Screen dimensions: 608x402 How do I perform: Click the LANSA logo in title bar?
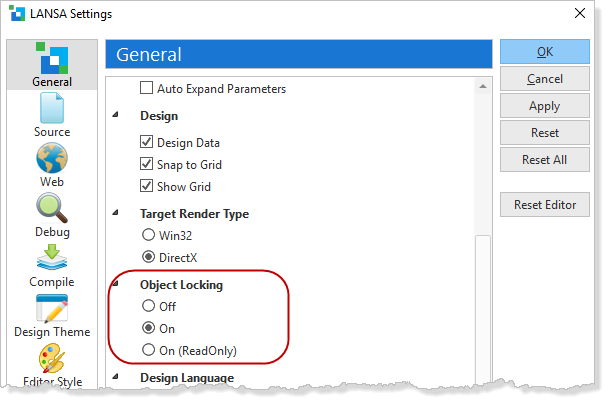point(17,13)
